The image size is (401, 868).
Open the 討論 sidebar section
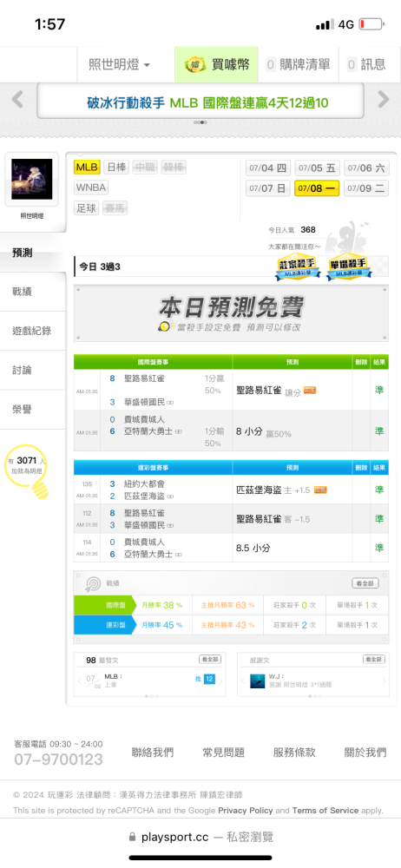[x=33, y=371]
